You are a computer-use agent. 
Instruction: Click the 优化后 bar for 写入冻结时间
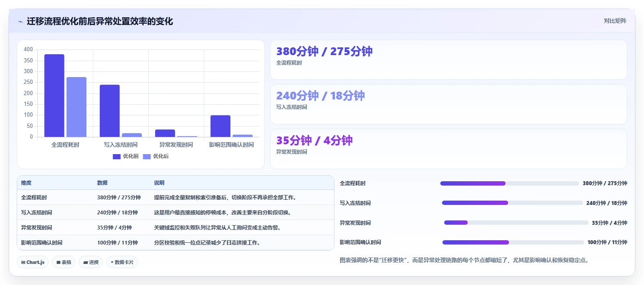pos(132,135)
